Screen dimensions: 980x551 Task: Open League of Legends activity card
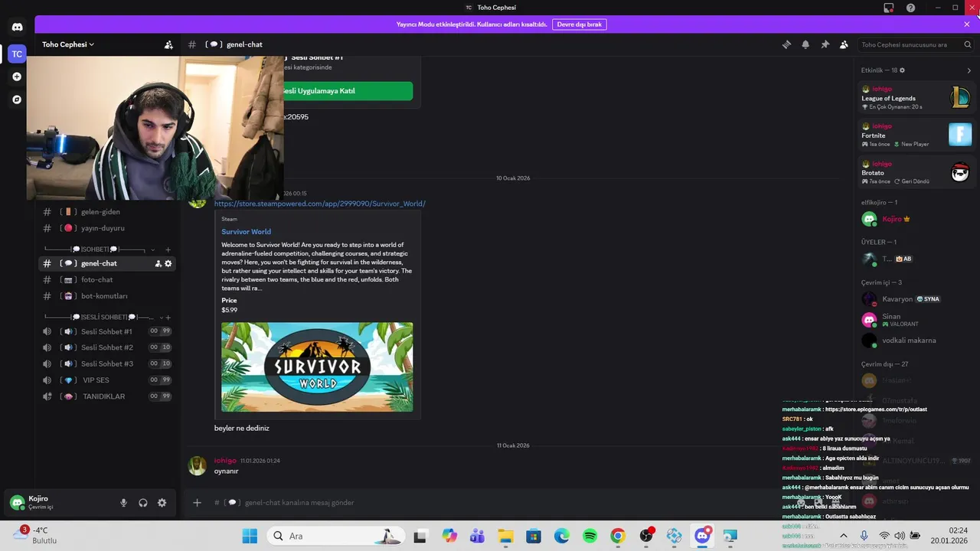916,98
